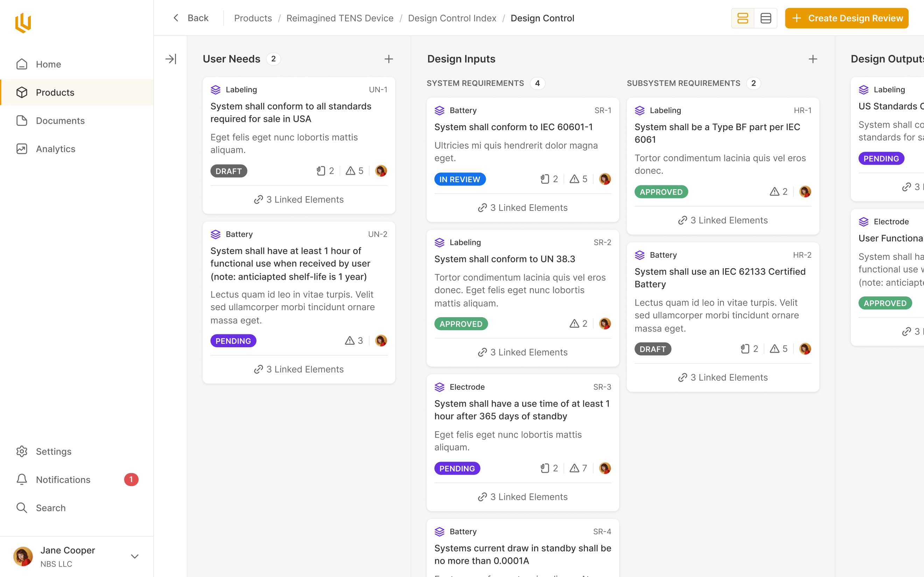Go to Design Control Index breadcrumb
Viewport: 924px width, 577px height.
[x=452, y=18]
